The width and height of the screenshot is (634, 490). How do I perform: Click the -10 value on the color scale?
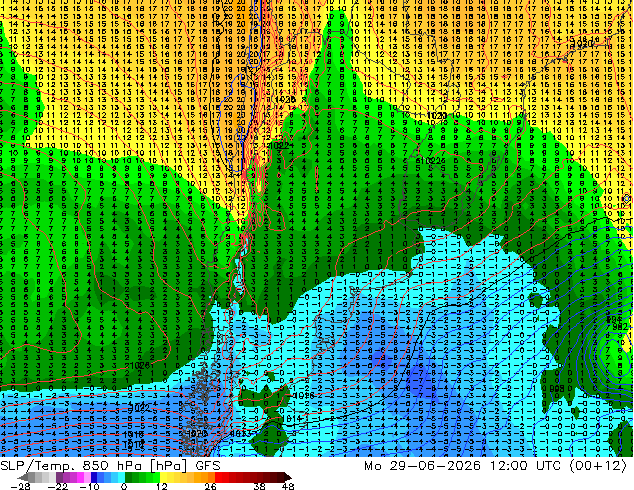89,486
